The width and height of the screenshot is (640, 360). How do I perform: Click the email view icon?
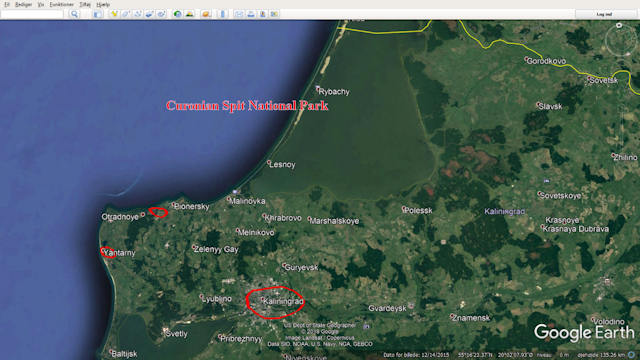(239, 14)
